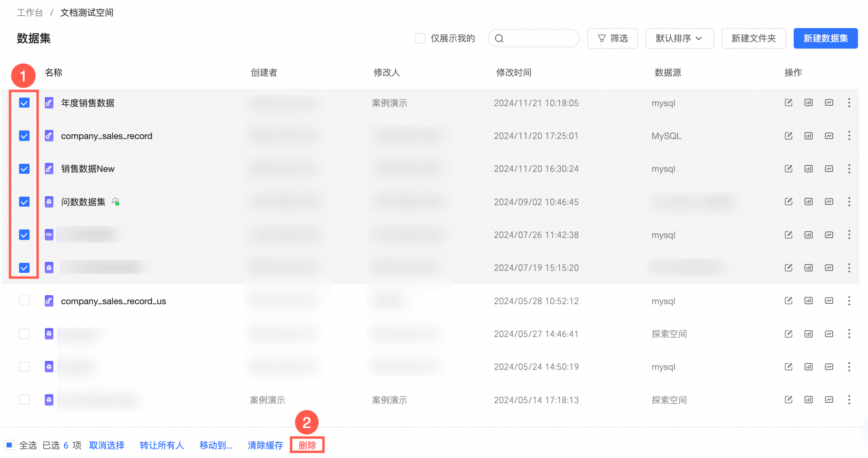Open the 筛选 filter panel

pos(613,39)
